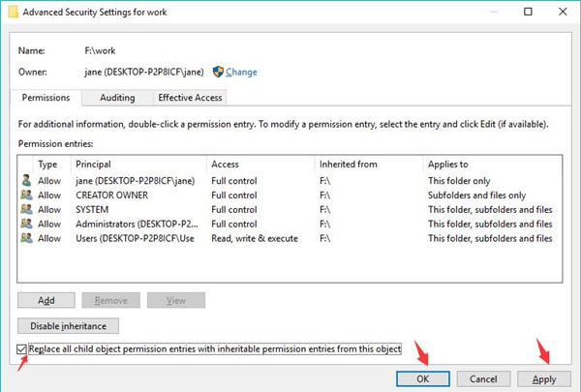
Task: Close the Advanced Security Settings window
Action: (x=563, y=12)
